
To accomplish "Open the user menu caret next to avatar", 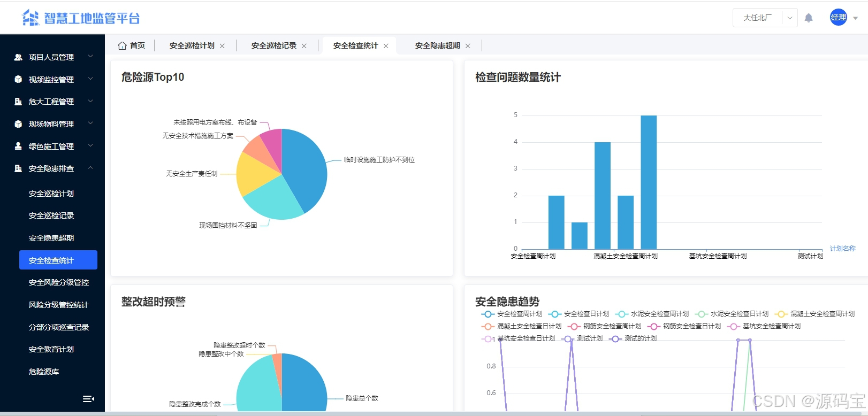I will pos(855,18).
